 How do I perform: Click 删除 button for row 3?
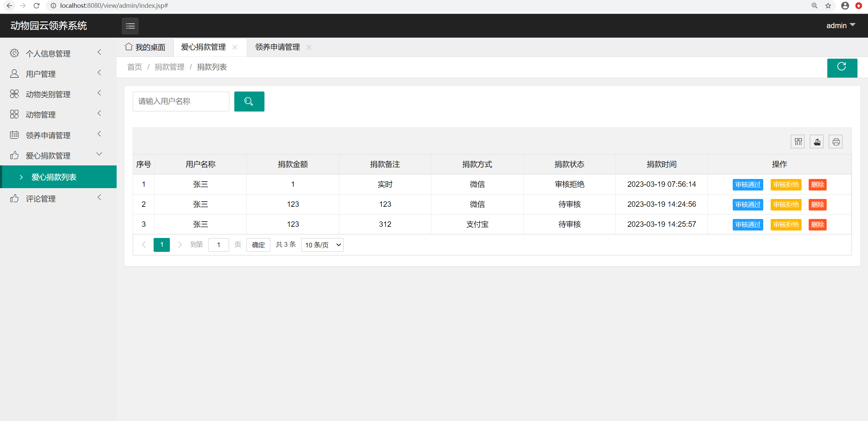[817, 224]
